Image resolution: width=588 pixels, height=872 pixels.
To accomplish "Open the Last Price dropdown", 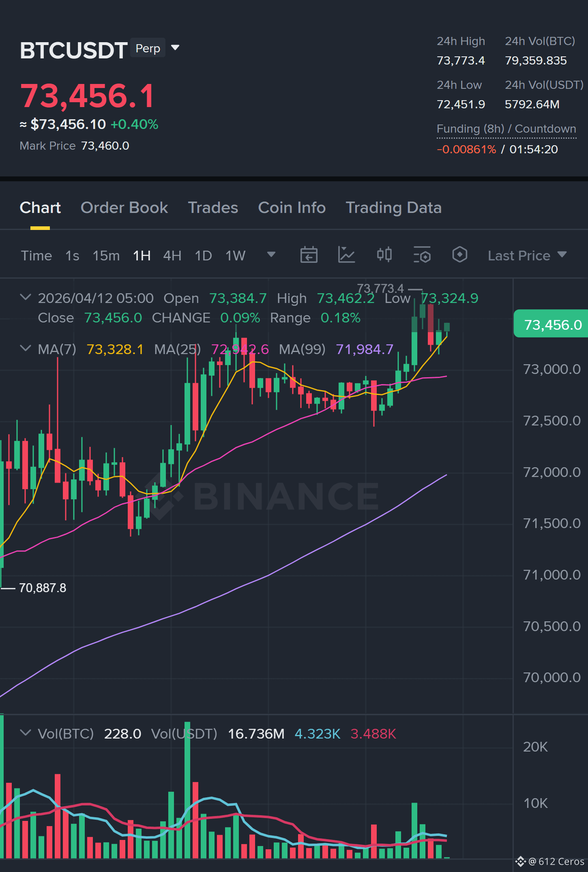I will coord(527,256).
